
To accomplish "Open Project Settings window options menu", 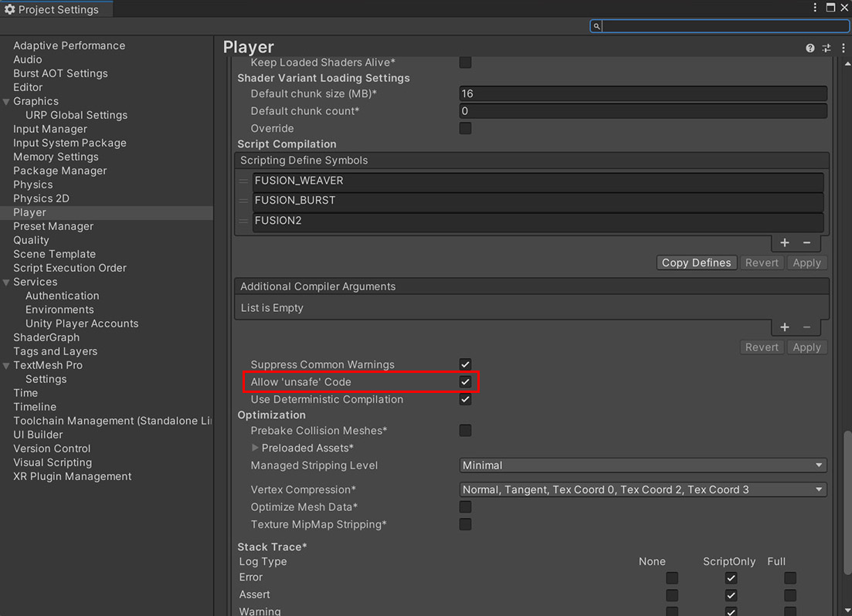I will (815, 8).
